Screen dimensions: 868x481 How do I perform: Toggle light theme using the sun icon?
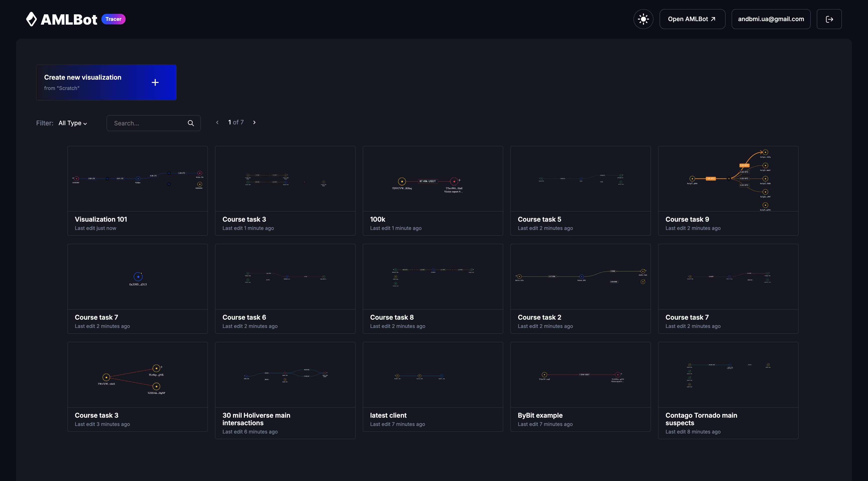click(x=643, y=19)
